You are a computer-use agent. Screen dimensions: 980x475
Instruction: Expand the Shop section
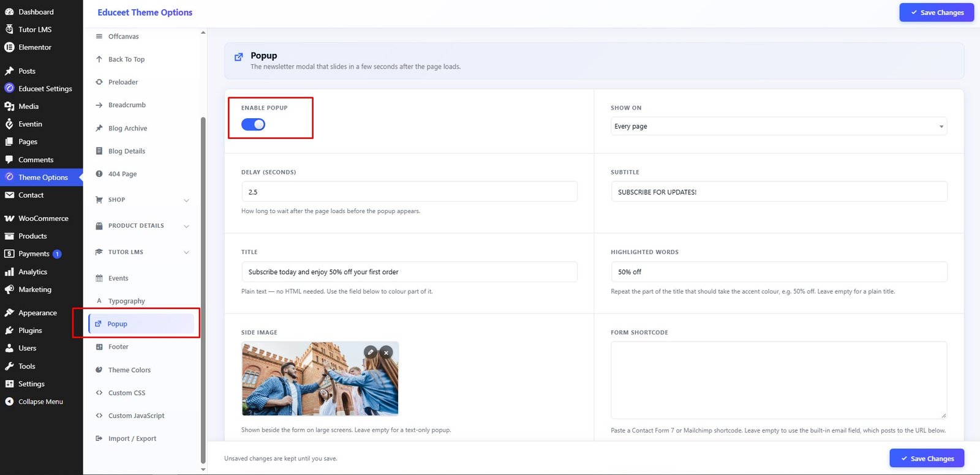[143, 200]
